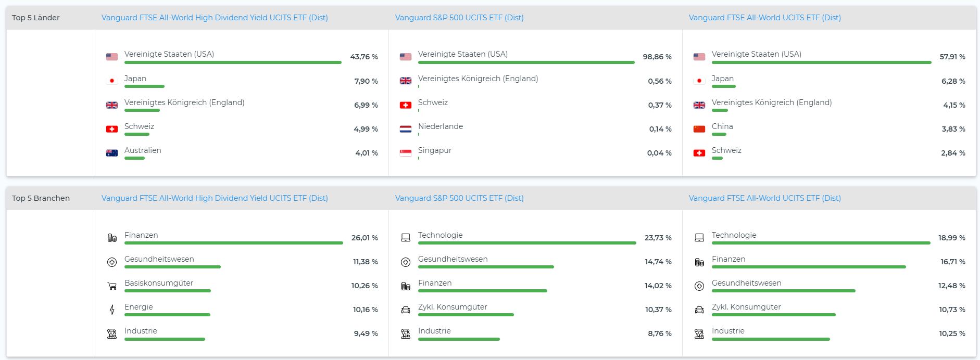The height and width of the screenshot is (360, 980).
Task: Click the 57,91 % value
Action: 952,57
